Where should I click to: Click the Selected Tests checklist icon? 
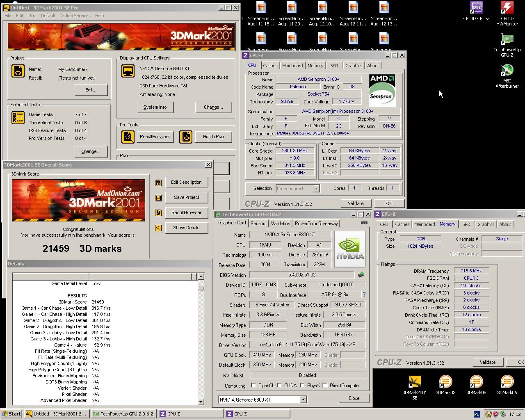18,118
